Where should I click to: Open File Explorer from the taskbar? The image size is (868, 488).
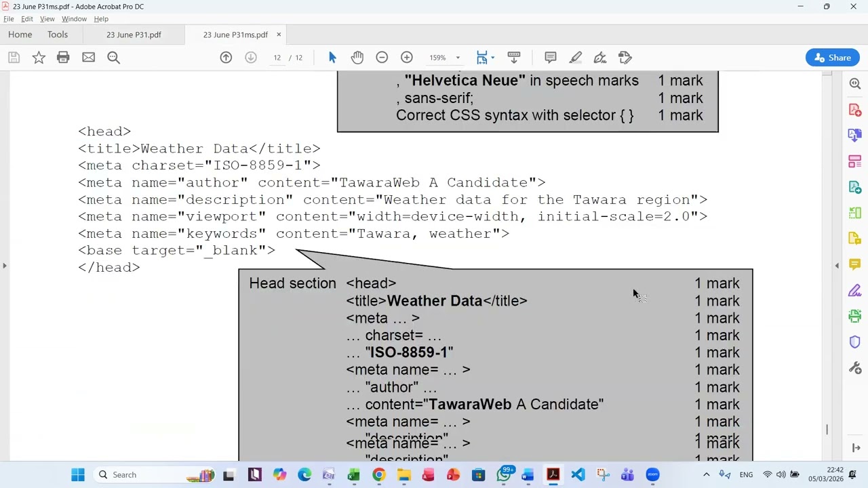pos(403,475)
